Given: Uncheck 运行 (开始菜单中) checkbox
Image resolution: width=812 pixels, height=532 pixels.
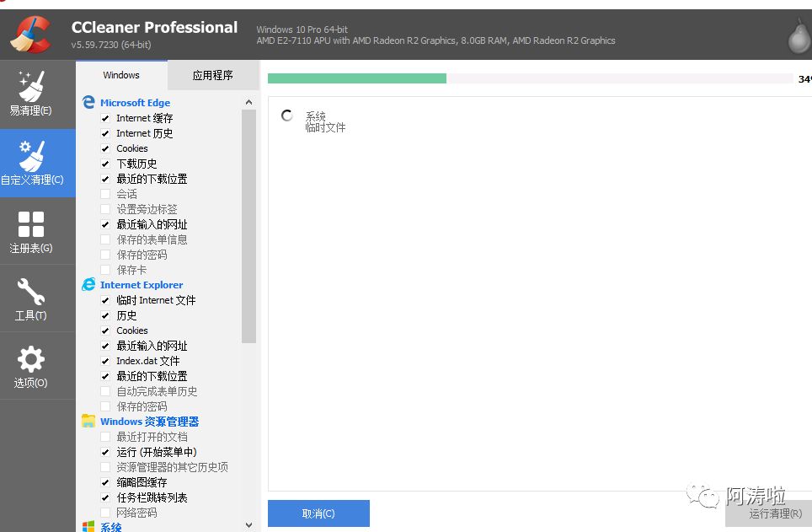Looking at the screenshot, I should (105, 452).
